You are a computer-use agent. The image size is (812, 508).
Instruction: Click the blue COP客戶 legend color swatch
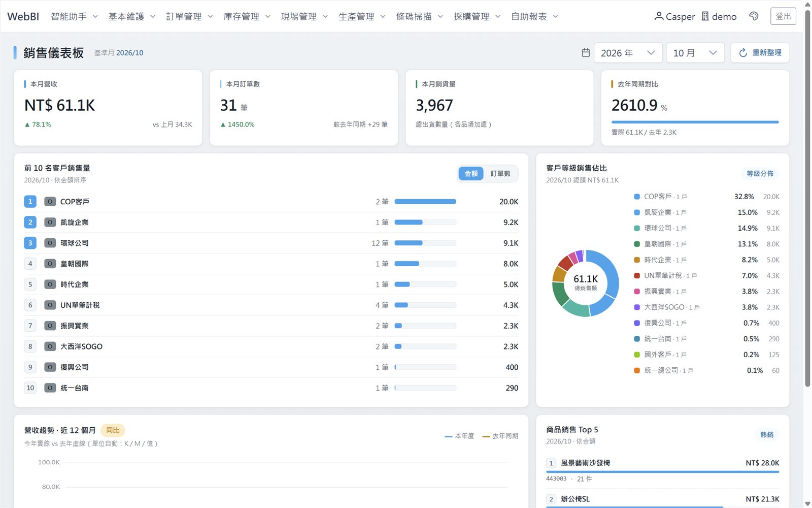(x=637, y=197)
